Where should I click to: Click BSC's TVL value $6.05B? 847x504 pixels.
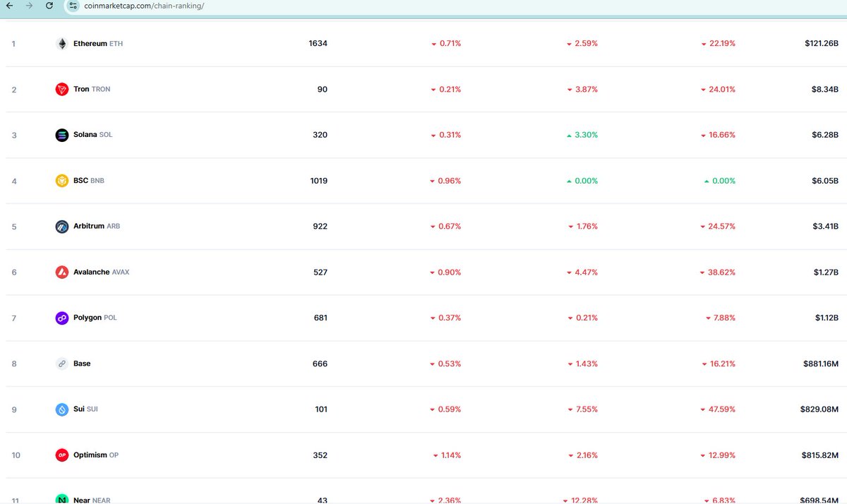pyautogui.click(x=824, y=181)
